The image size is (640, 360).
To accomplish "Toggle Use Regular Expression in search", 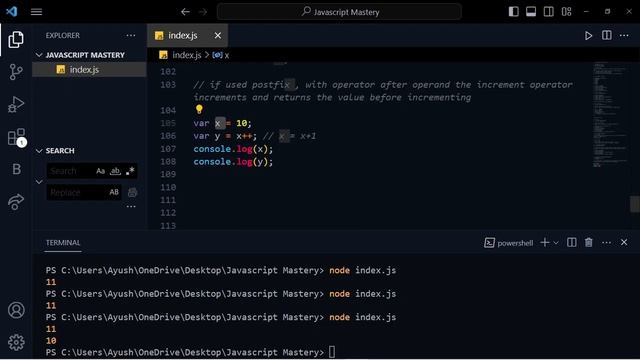I will [130, 171].
